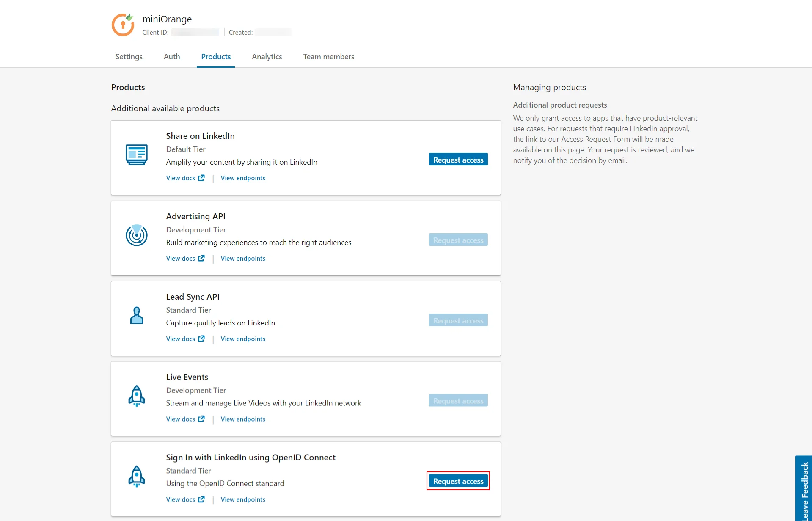Image resolution: width=812 pixels, height=521 pixels.
Task: Click external link icon in Live Events card
Action: pyautogui.click(x=201, y=419)
